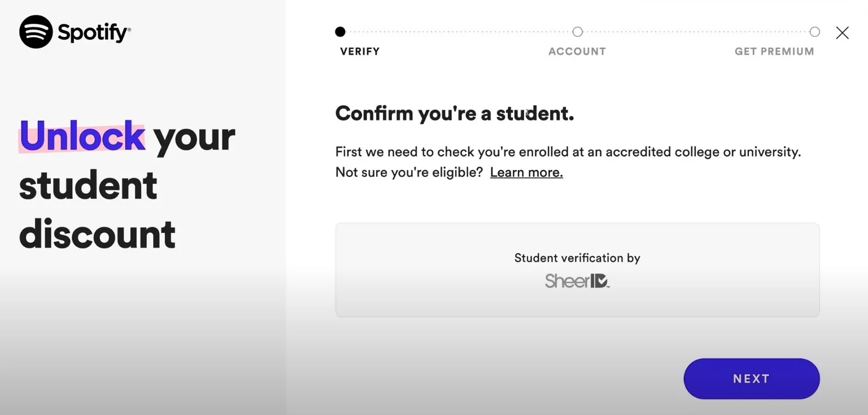
Task: Click the highlighted word Unlock
Action: click(x=82, y=136)
